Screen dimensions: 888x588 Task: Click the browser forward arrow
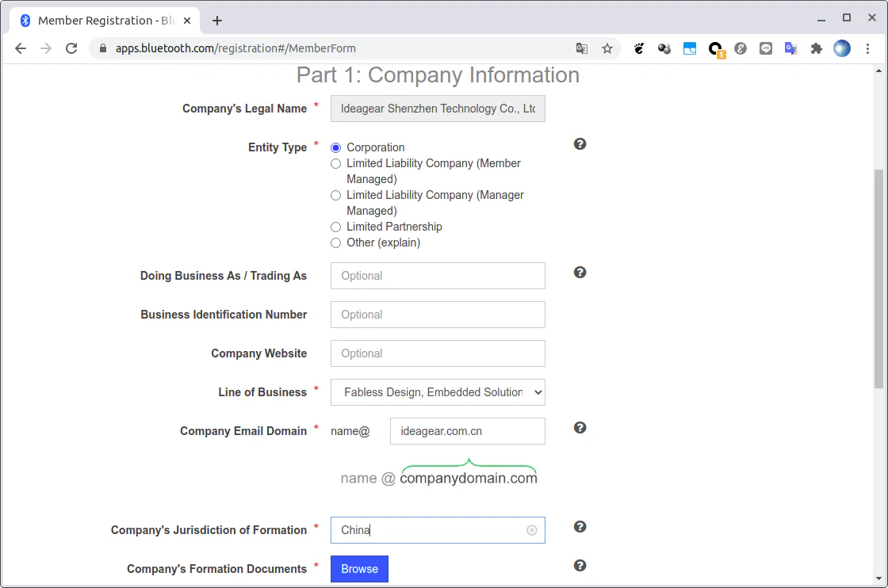click(46, 48)
